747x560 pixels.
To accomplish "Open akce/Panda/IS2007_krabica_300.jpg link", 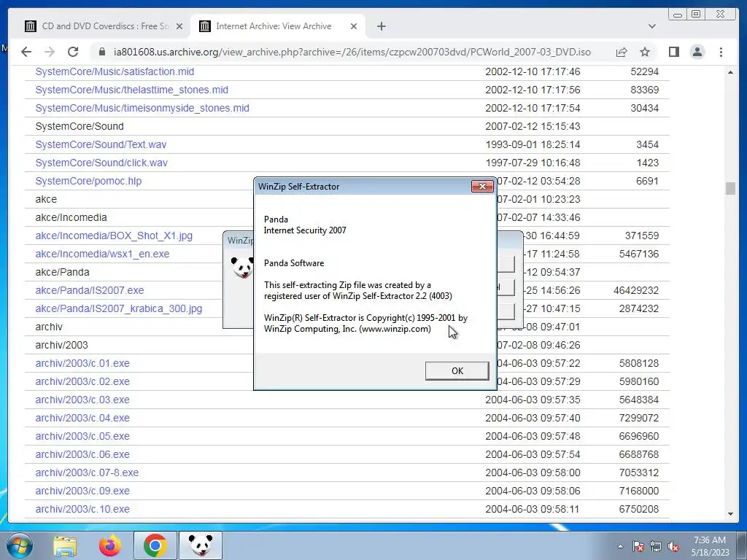I will [119, 308].
